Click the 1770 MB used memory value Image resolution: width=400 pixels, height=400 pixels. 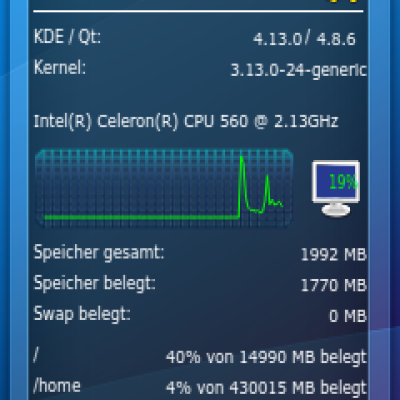(334, 285)
